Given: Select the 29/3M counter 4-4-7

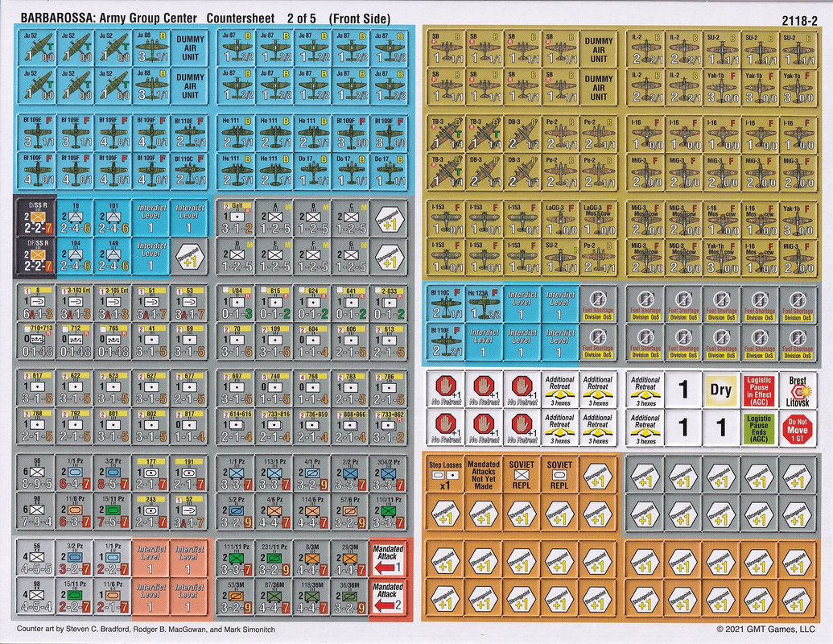Looking at the screenshot, I should pos(351,559).
